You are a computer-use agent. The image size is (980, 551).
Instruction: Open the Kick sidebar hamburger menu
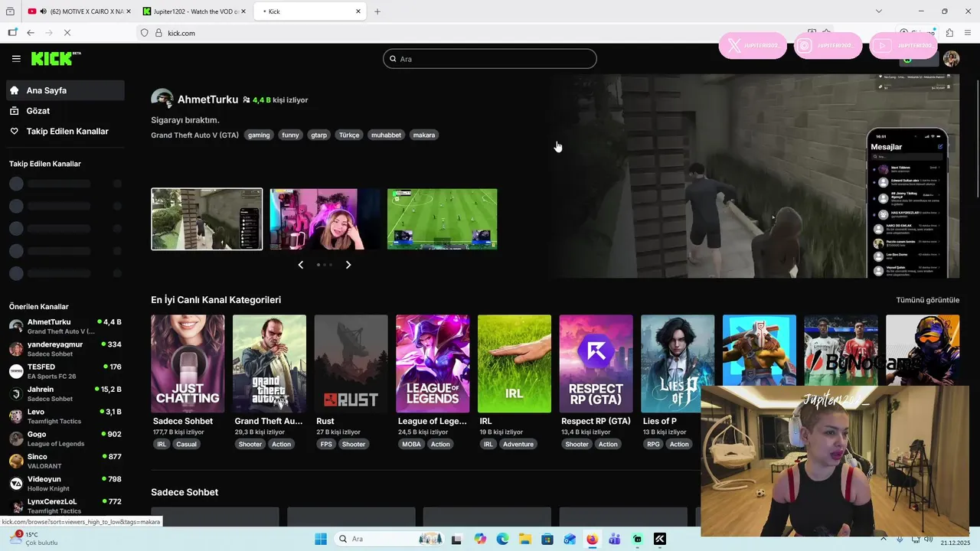(16, 58)
